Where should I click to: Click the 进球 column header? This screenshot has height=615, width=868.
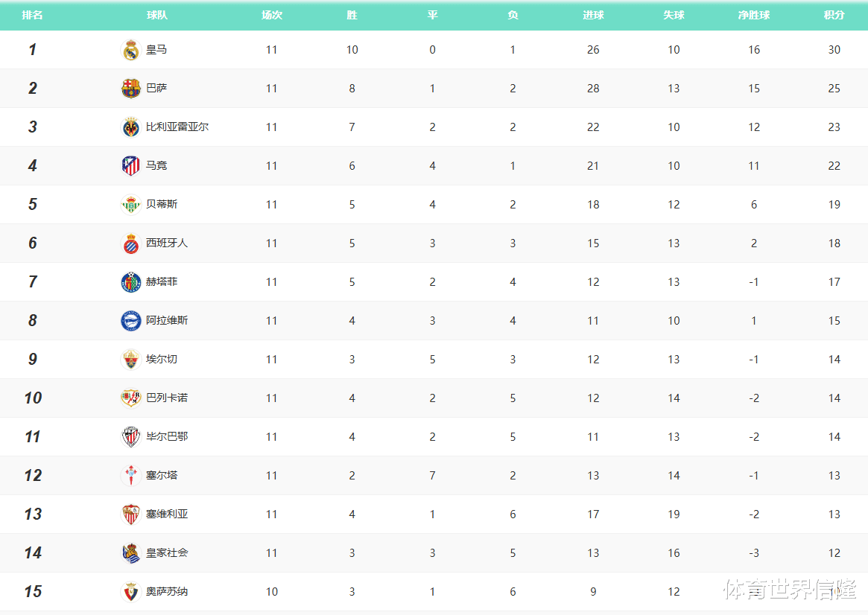(x=593, y=15)
